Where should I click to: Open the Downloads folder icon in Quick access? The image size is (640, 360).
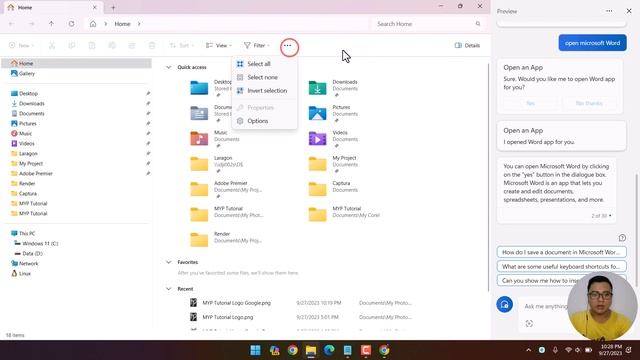point(318,88)
